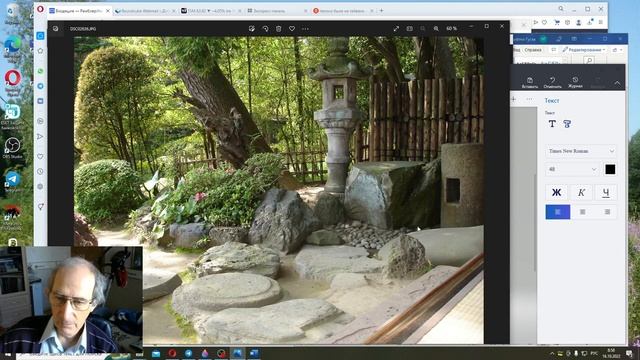Open the Opera easy setup menu icon
Screen dimensions: 640x360
click(x=600, y=23)
